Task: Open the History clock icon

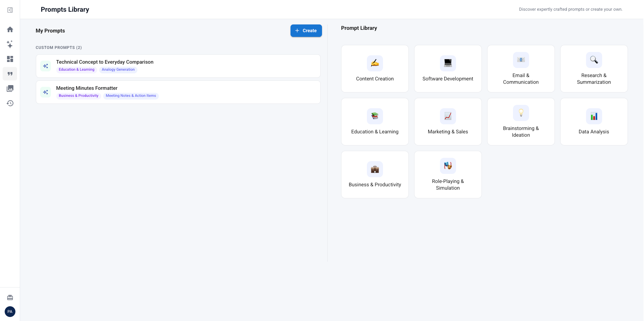Action: 10,103
